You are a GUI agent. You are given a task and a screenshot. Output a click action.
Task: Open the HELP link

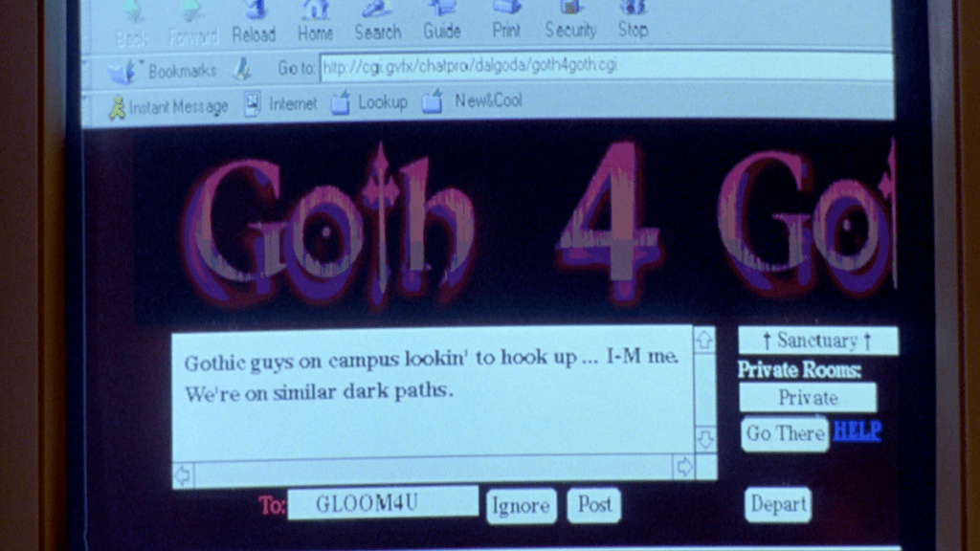pyautogui.click(x=857, y=431)
